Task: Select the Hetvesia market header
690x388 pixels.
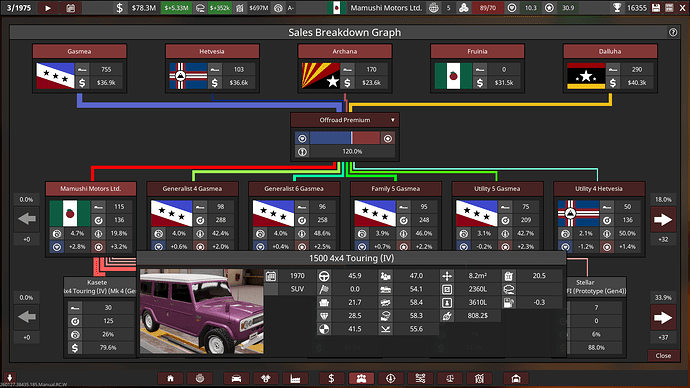Action: pyautogui.click(x=212, y=51)
